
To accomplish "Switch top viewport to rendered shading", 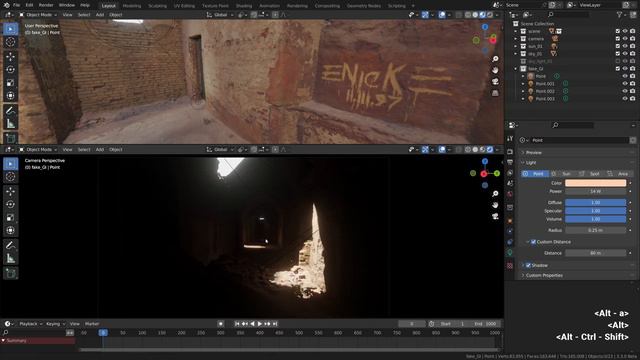I will (x=490, y=15).
